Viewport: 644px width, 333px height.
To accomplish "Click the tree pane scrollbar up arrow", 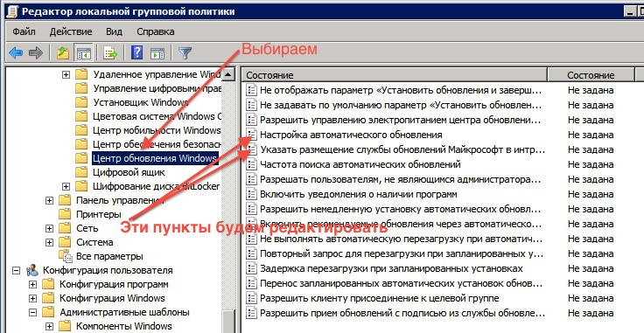I will pos(228,74).
